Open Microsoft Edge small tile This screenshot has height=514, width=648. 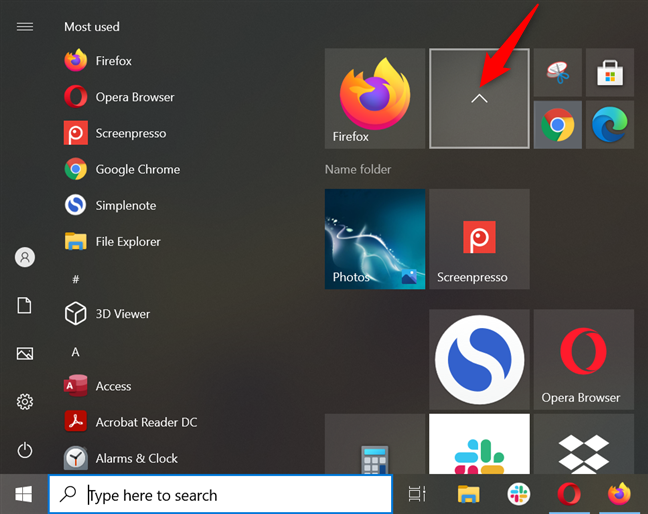(610, 124)
